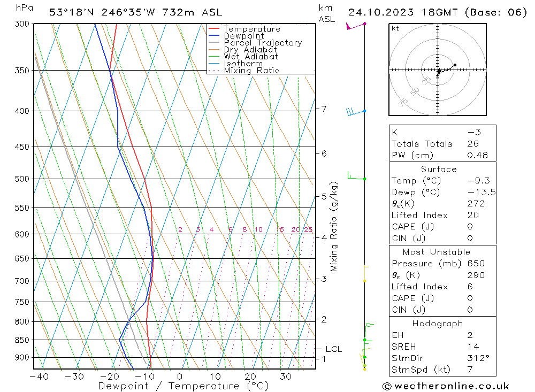The height and width of the screenshot is (392, 535).
Task: Click the hodograph kt unit label
Action: 395,28
